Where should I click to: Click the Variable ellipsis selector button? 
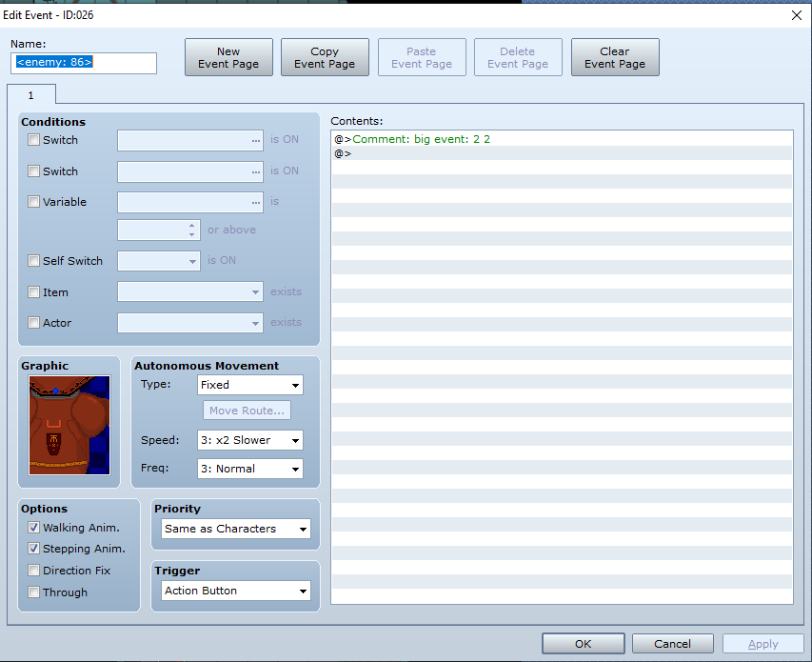256,202
